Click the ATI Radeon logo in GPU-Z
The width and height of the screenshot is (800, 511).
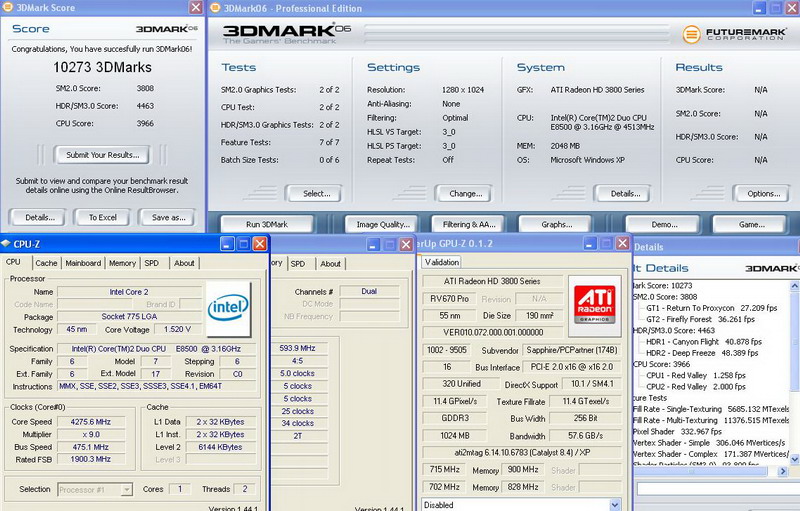[x=594, y=305]
